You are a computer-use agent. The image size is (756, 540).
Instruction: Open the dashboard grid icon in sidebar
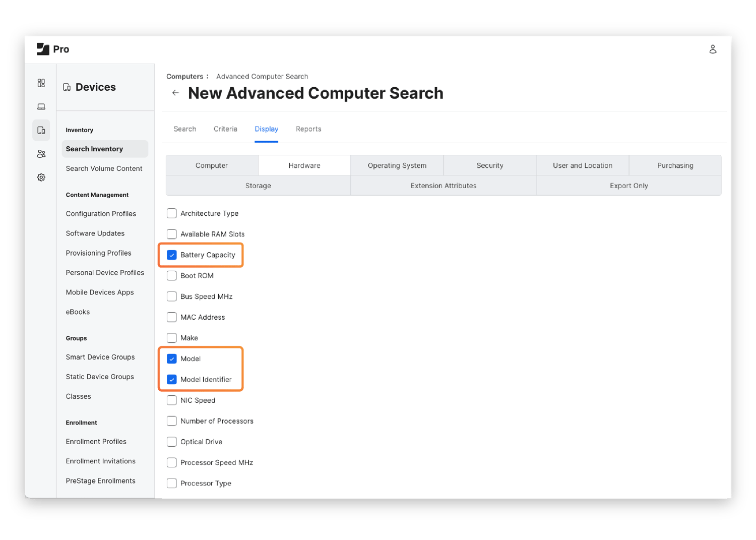click(x=41, y=83)
